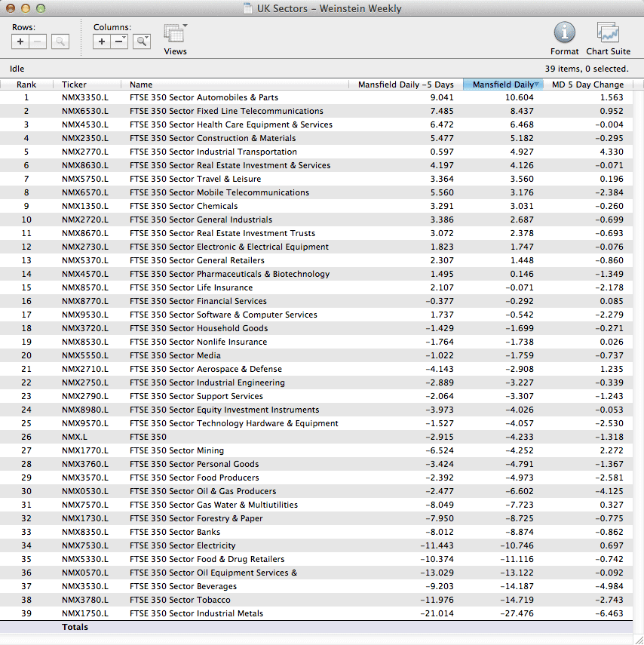Sort by the Rank column header
The image size is (644, 645).
[x=26, y=84]
